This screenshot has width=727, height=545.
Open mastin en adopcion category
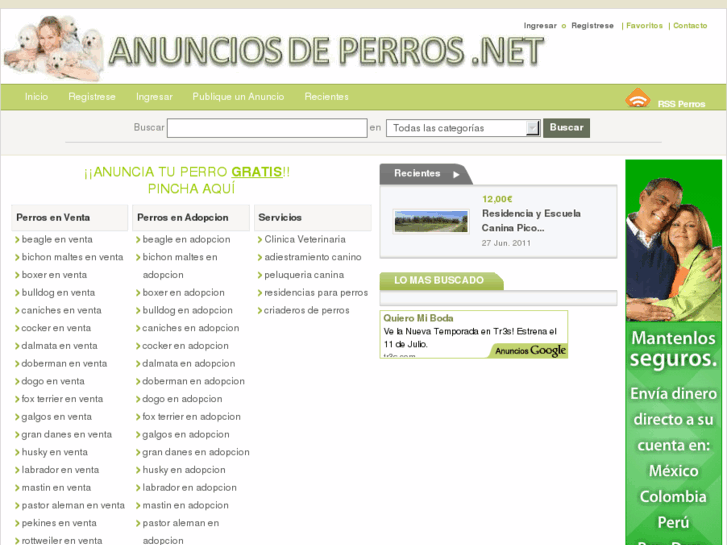(185, 505)
